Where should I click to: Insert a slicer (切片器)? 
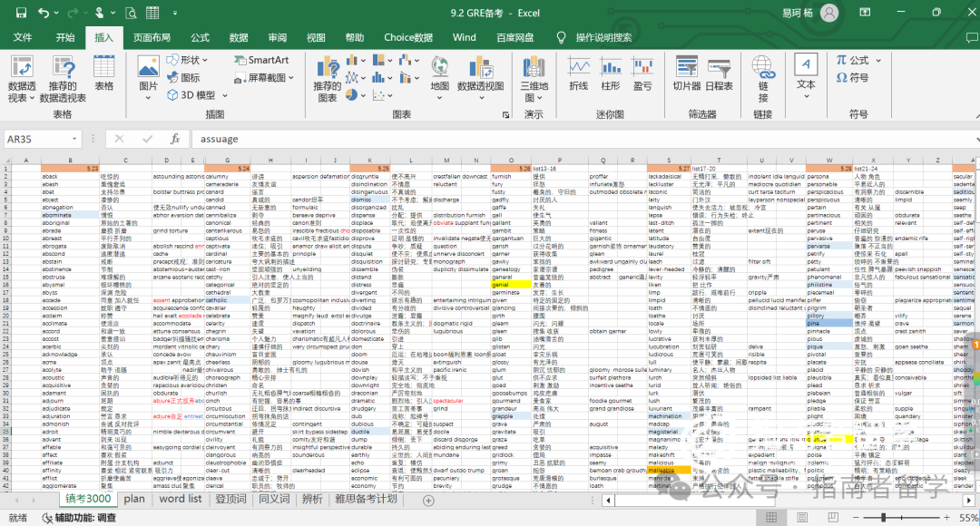coord(687,73)
